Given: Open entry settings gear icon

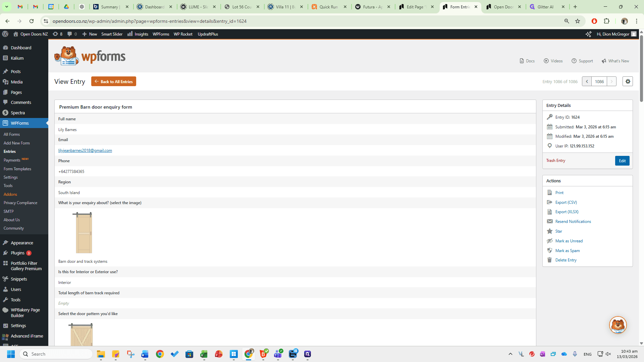Looking at the screenshot, I should point(628,81).
